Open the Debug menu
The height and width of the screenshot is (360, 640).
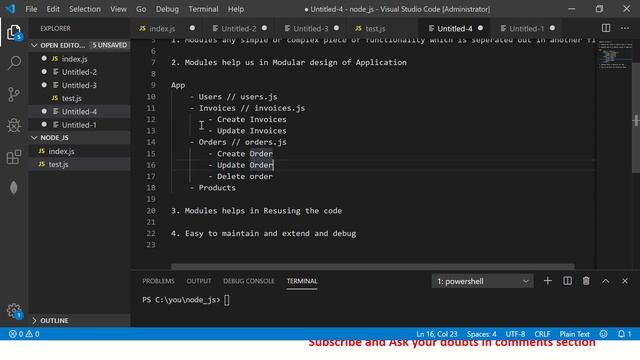click(167, 9)
